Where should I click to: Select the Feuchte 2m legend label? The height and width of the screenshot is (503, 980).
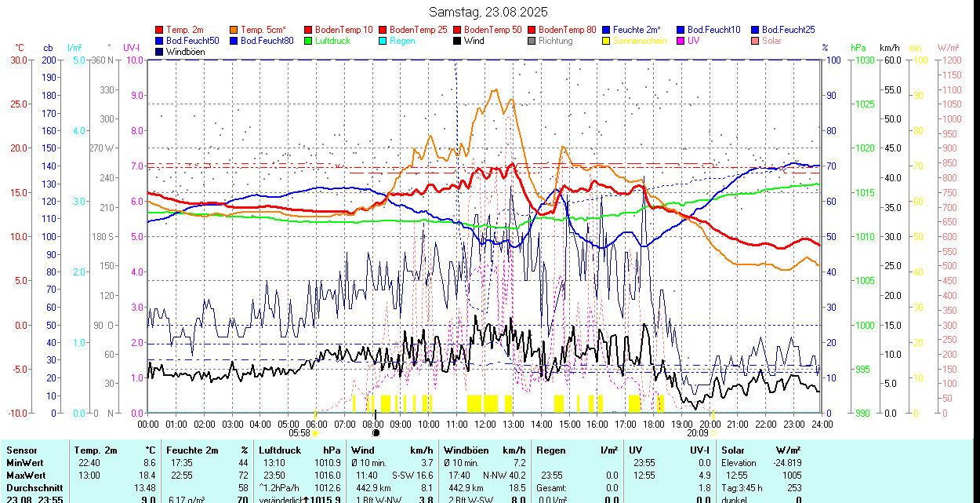(x=637, y=30)
